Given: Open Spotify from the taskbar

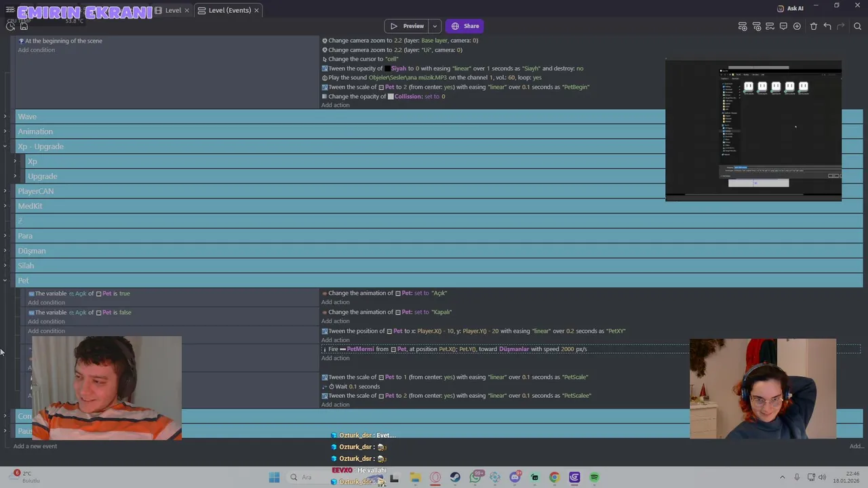Looking at the screenshot, I should [x=594, y=477].
